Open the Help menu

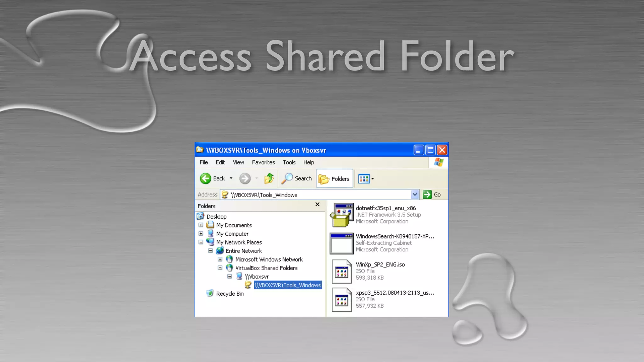[x=308, y=162]
